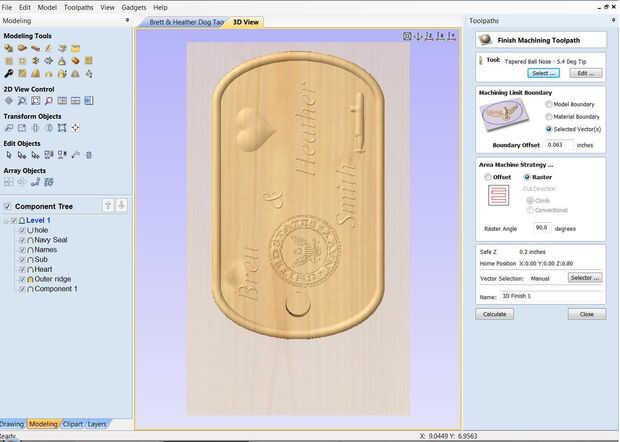Image resolution: width=620 pixels, height=442 pixels.
Task: Move component down with the down-arrow button
Action: [121, 206]
